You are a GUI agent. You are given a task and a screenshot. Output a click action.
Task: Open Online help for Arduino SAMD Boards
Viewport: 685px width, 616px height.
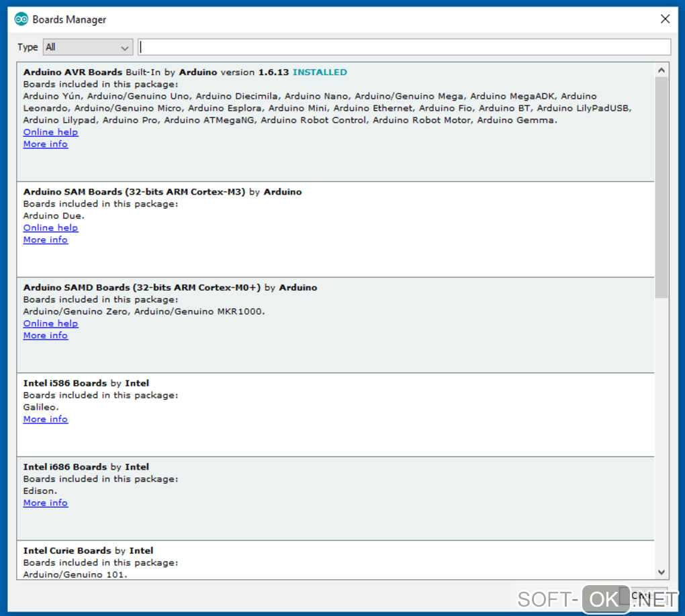(50, 323)
